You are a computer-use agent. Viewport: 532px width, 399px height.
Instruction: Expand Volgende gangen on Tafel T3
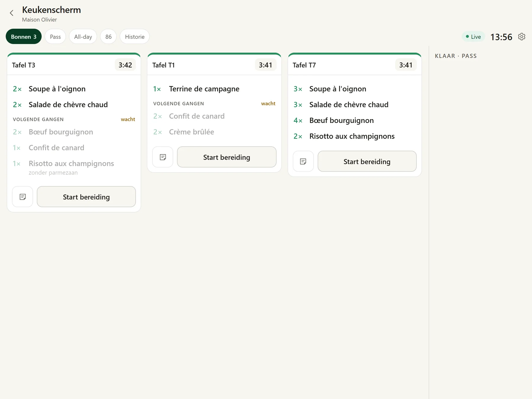pyautogui.click(x=74, y=119)
